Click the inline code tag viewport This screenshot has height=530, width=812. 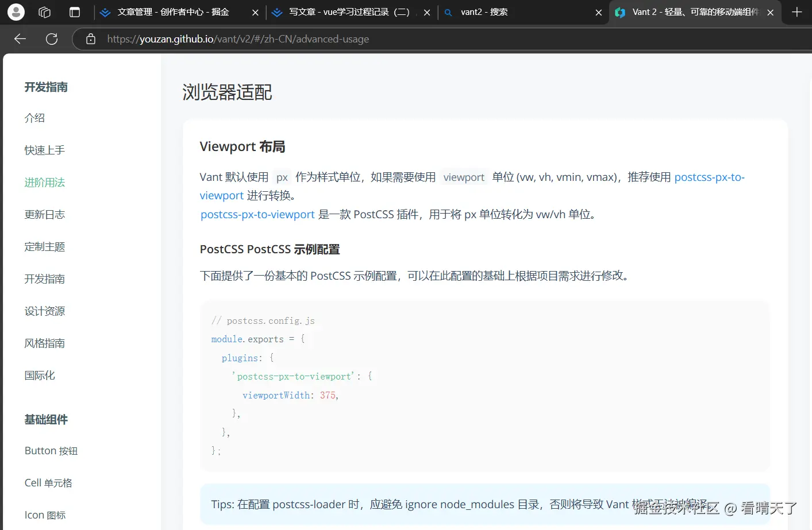[x=464, y=177]
